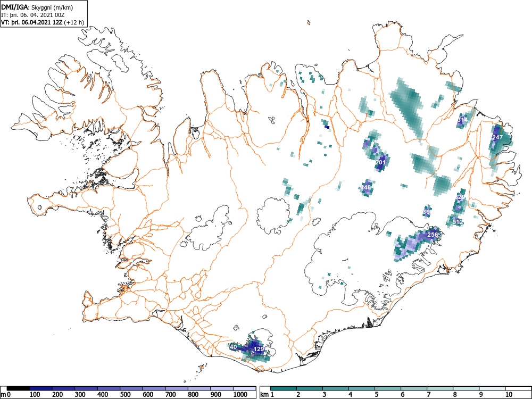
Task: Click the '129' visibility value in the south
Action: pos(259,349)
